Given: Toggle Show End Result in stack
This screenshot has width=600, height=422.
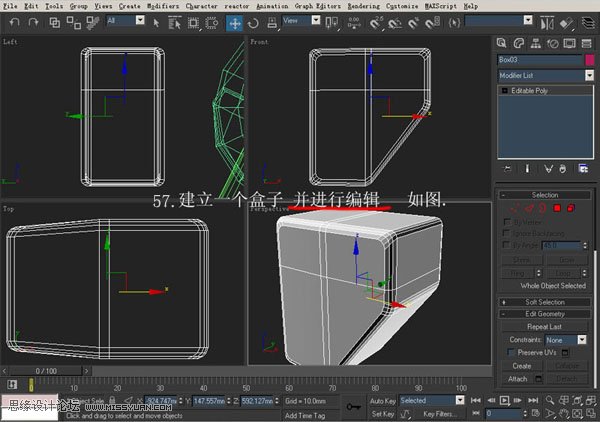Looking at the screenshot, I should pyautogui.click(x=527, y=169).
